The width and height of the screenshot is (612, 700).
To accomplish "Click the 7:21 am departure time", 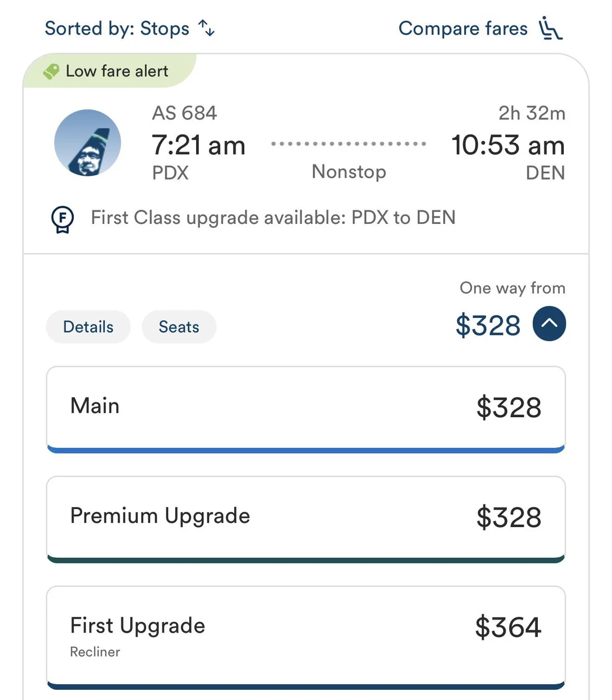I will tap(198, 145).
